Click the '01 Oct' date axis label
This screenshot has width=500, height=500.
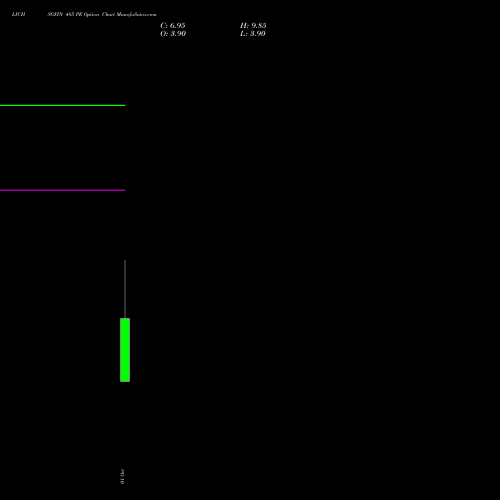[122, 476]
